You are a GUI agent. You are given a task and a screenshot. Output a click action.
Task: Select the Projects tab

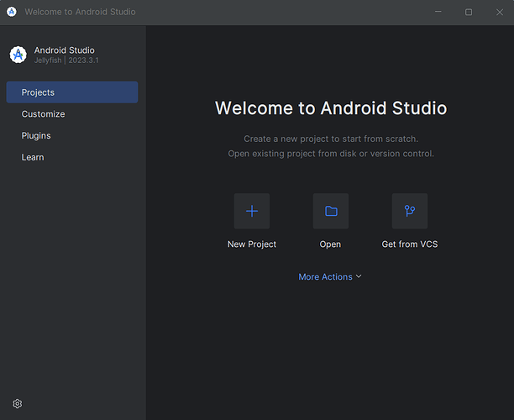(71, 92)
